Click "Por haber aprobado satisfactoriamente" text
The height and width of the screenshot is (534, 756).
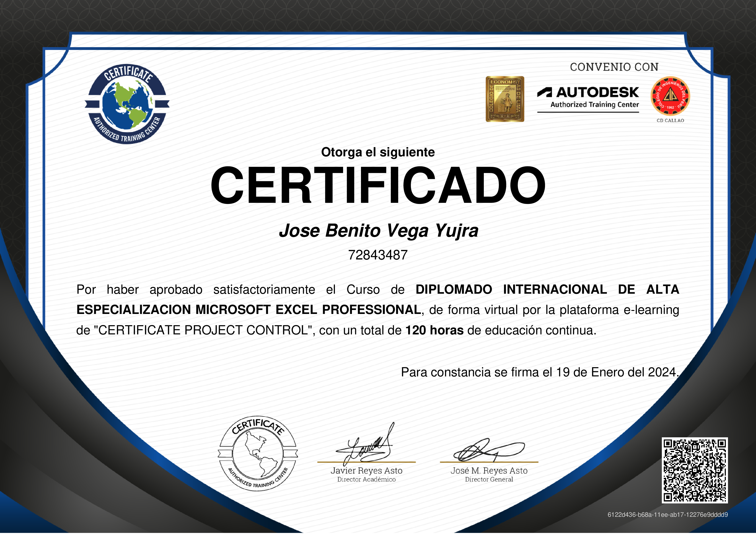coord(196,290)
